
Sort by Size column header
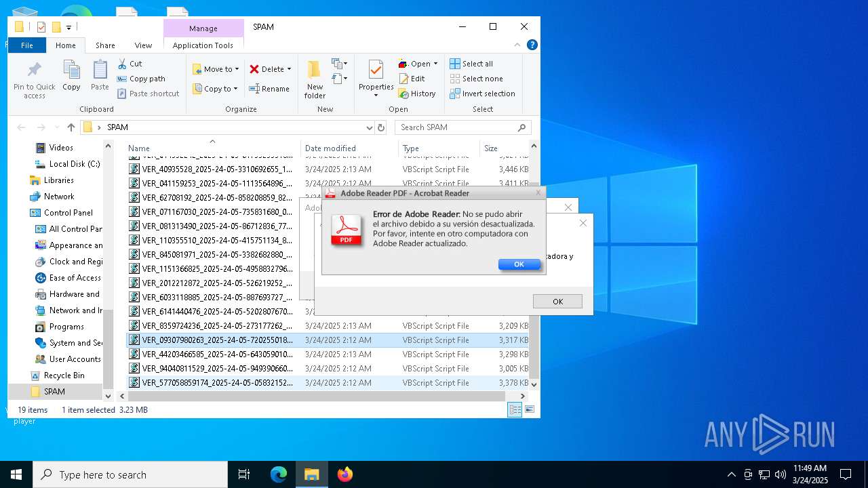(x=504, y=148)
